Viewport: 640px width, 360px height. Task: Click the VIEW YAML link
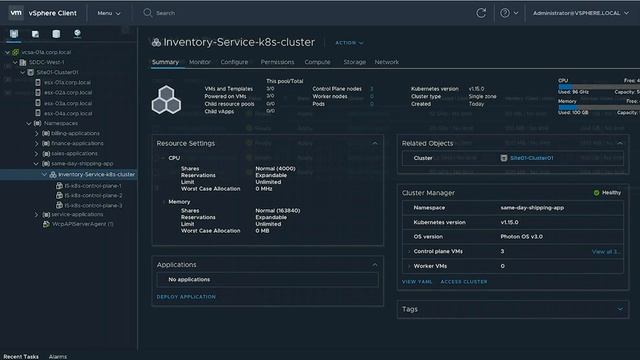417,282
